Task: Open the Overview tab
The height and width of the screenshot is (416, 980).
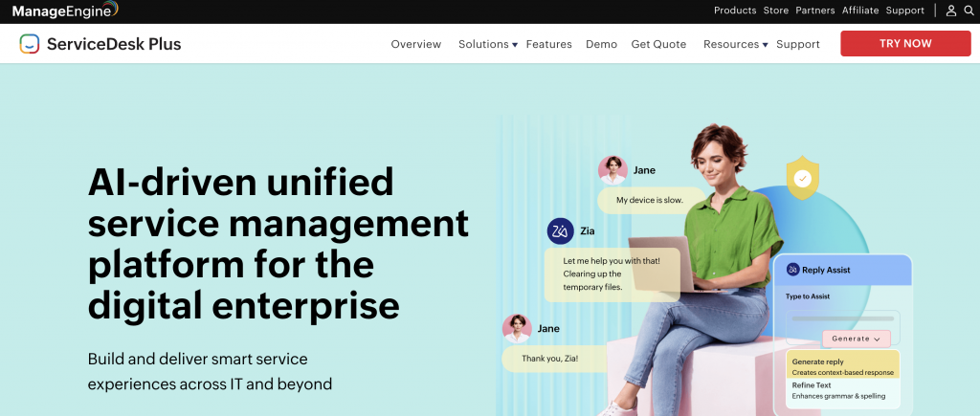Action: [416, 44]
